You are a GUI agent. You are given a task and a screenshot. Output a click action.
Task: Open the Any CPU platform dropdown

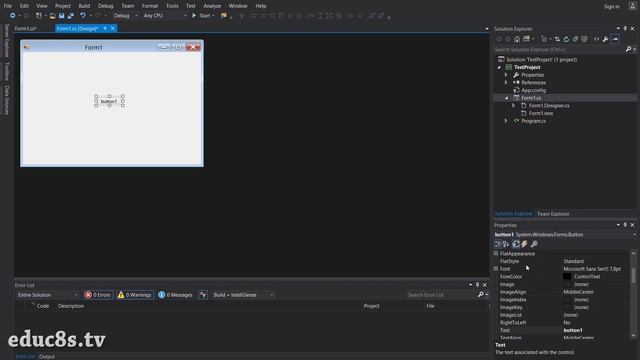[x=164, y=16]
